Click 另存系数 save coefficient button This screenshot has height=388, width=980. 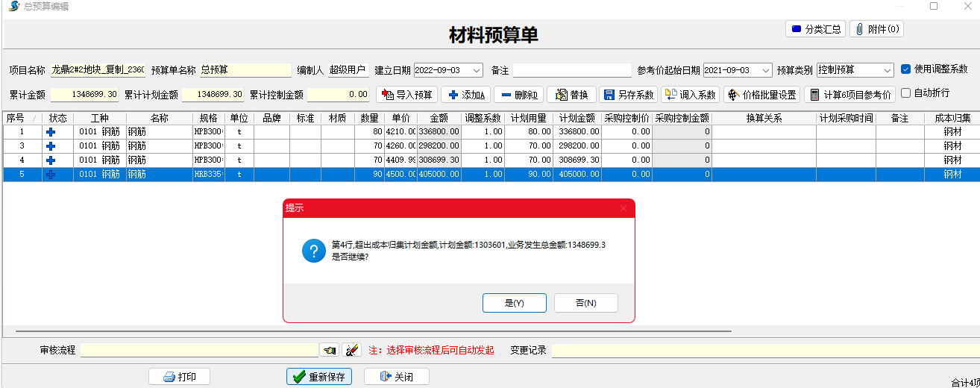[628, 95]
